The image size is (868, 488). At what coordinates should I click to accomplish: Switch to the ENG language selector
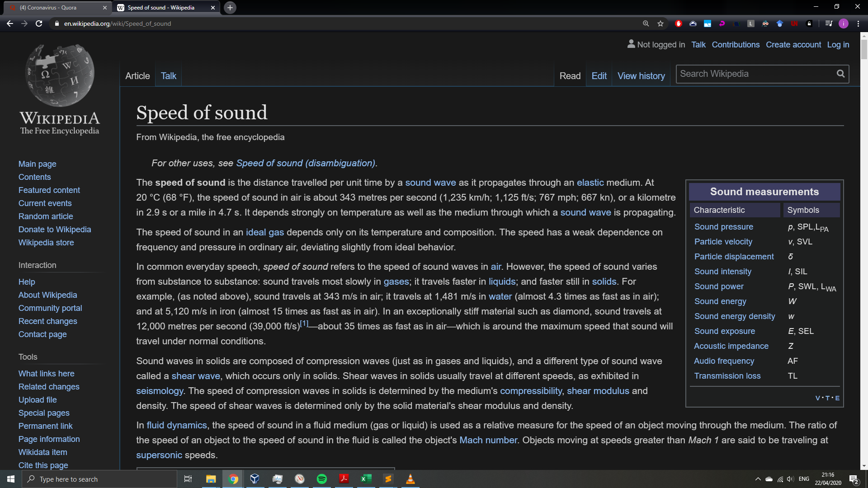point(804,479)
